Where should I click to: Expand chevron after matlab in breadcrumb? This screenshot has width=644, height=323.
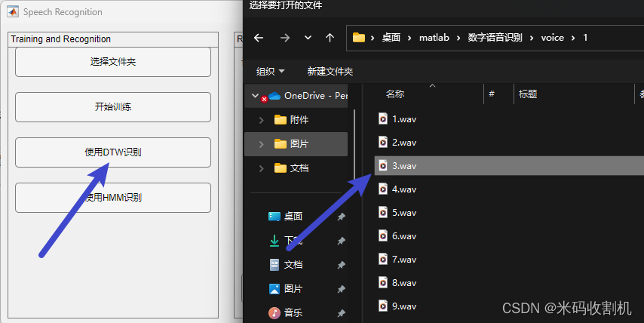tap(458, 38)
